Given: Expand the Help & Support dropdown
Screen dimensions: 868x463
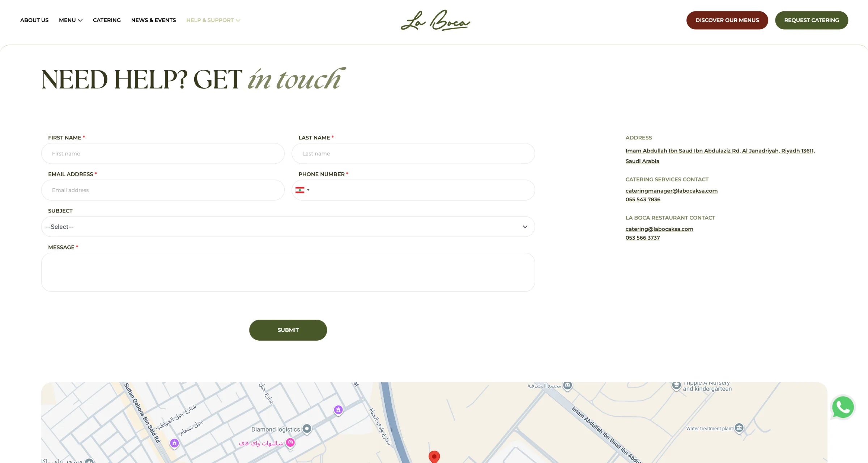Looking at the screenshot, I should click(x=213, y=20).
